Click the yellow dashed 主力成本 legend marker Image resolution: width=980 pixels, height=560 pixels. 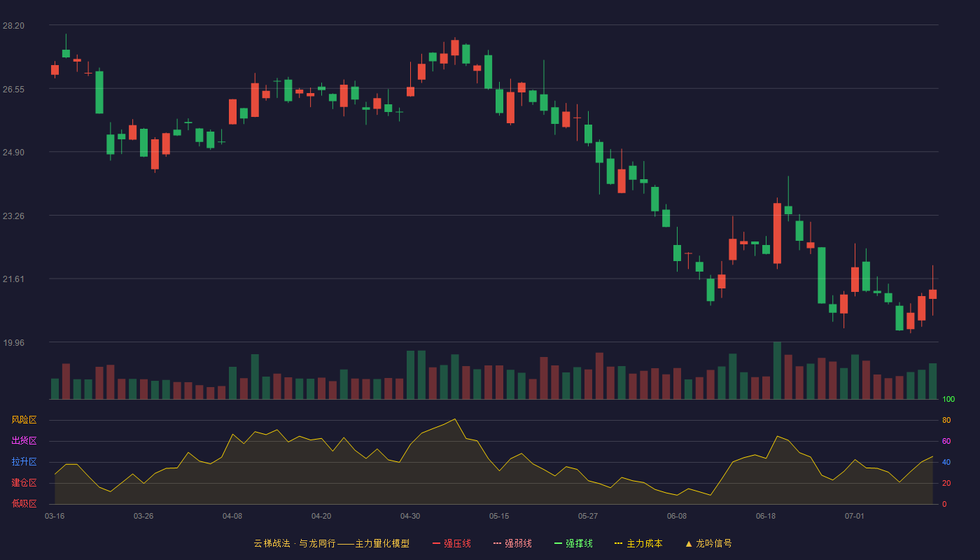[618, 543]
